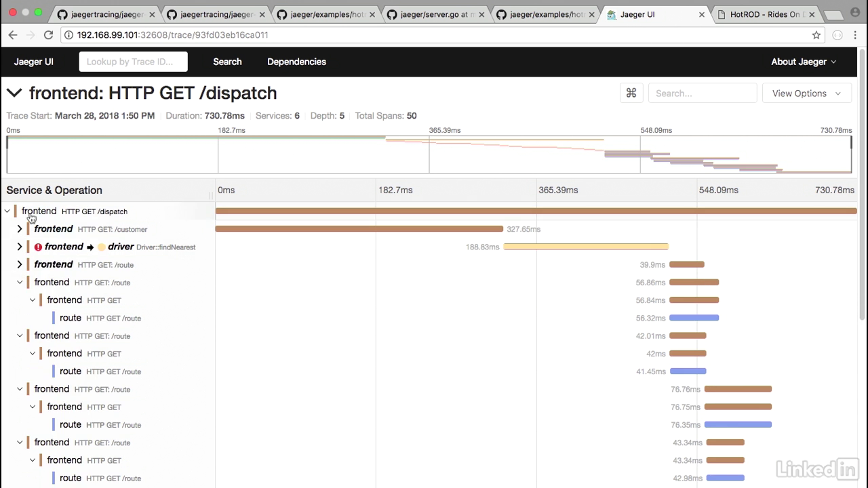Select the root /dispatch span bar

pos(536,211)
